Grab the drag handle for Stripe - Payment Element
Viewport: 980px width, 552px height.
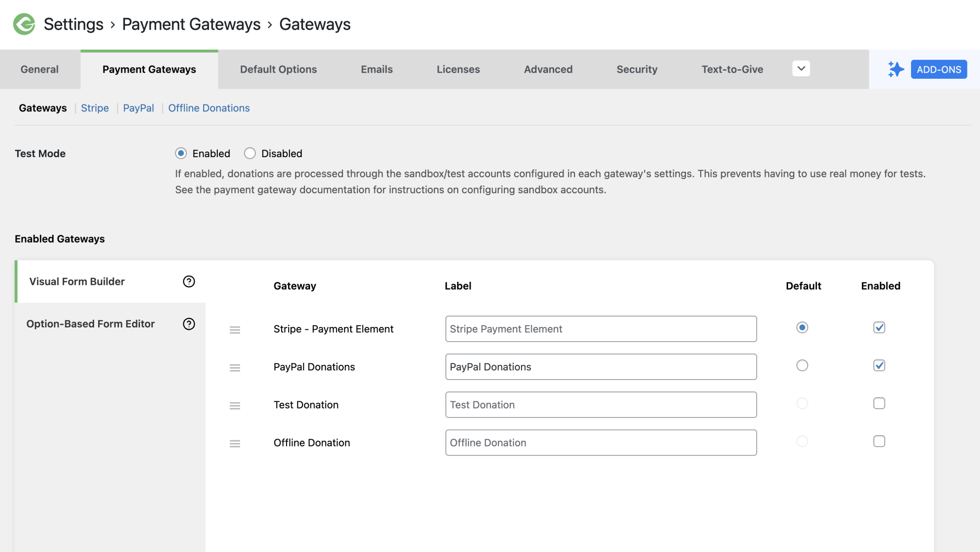click(x=235, y=329)
